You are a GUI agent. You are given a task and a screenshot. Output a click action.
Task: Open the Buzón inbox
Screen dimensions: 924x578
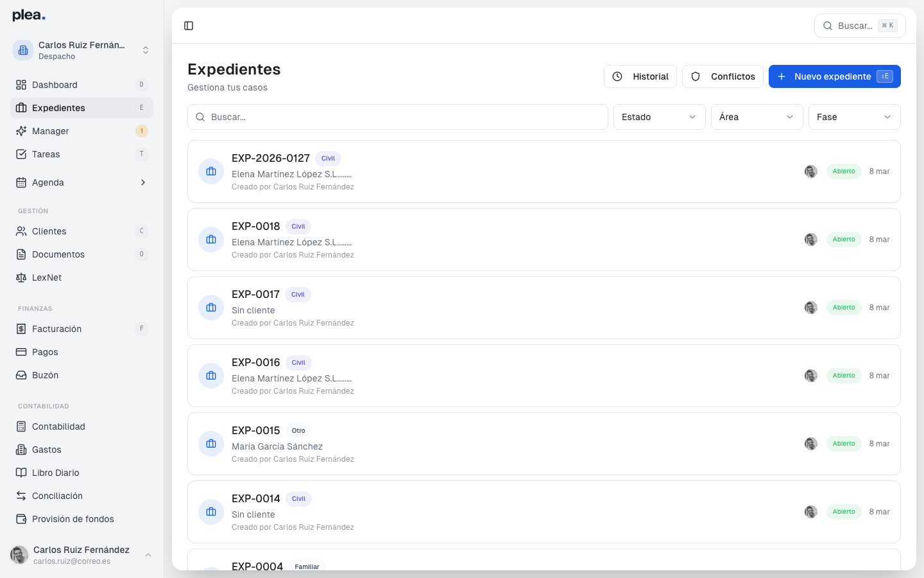coord(45,374)
